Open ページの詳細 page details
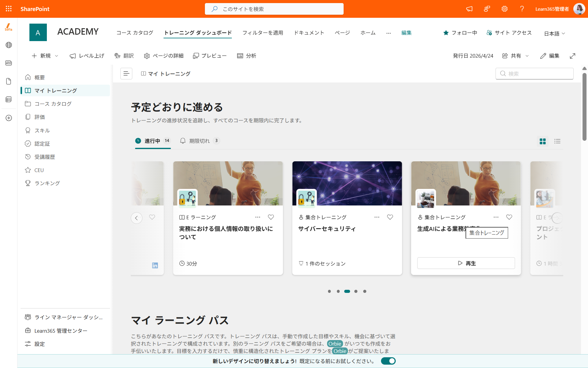 coord(164,56)
